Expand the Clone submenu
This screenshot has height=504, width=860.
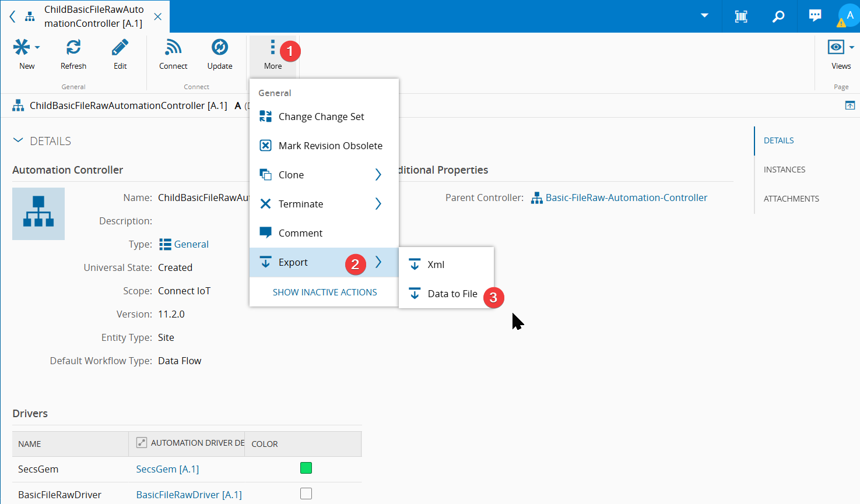point(378,175)
